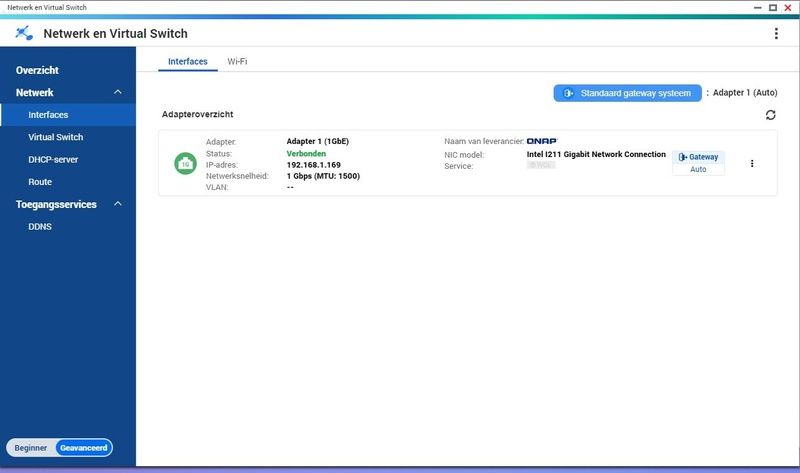The image size is (800, 473).
Task: Open Standaard gateway systeem settings
Action: [x=628, y=93]
